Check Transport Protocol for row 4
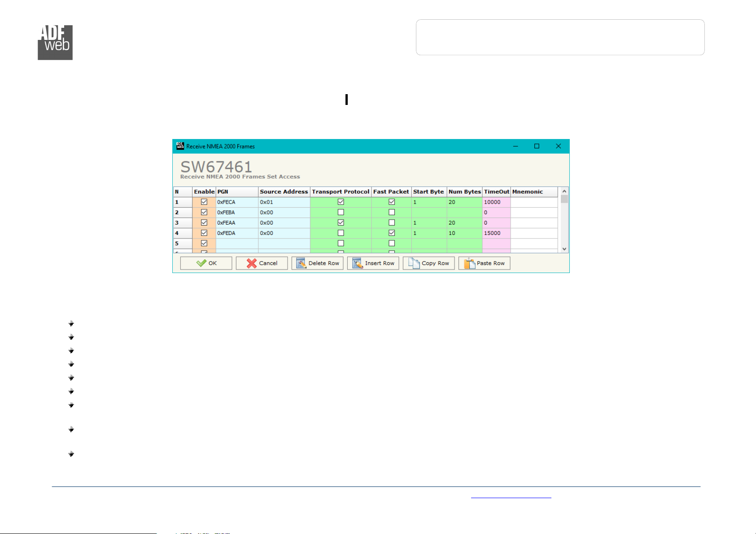The image size is (756, 534). (341, 233)
